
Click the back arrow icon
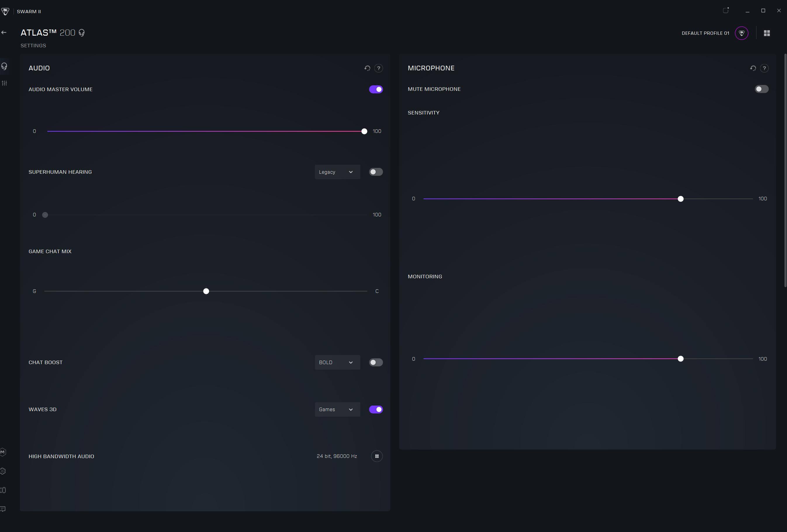pos(4,32)
